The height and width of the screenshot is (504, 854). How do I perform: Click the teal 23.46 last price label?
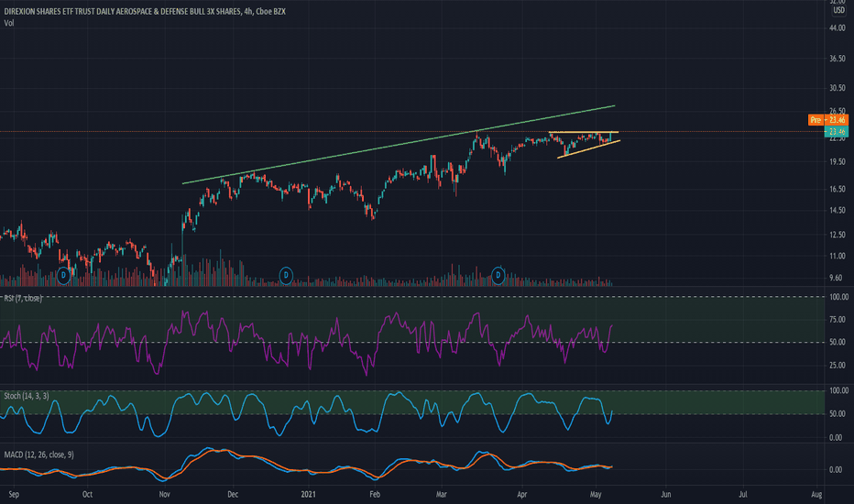point(836,131)
